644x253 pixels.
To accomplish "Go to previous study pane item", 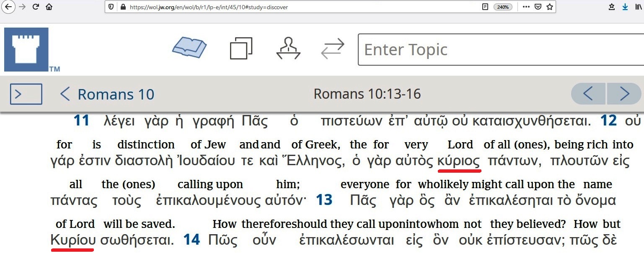I will [588, 94].
